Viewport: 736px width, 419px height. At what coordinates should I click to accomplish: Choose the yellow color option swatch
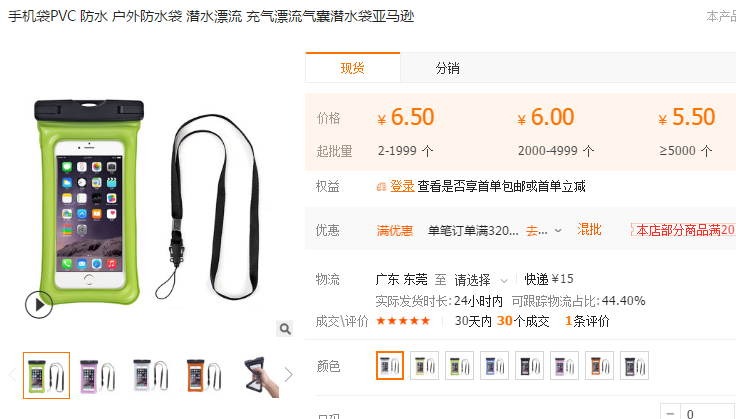pos(424,366)
